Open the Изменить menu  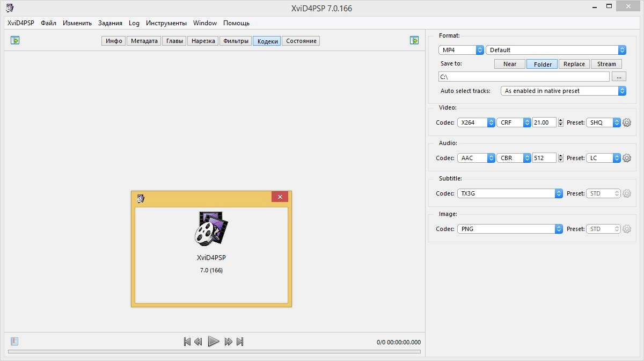(x=77, y=23)
